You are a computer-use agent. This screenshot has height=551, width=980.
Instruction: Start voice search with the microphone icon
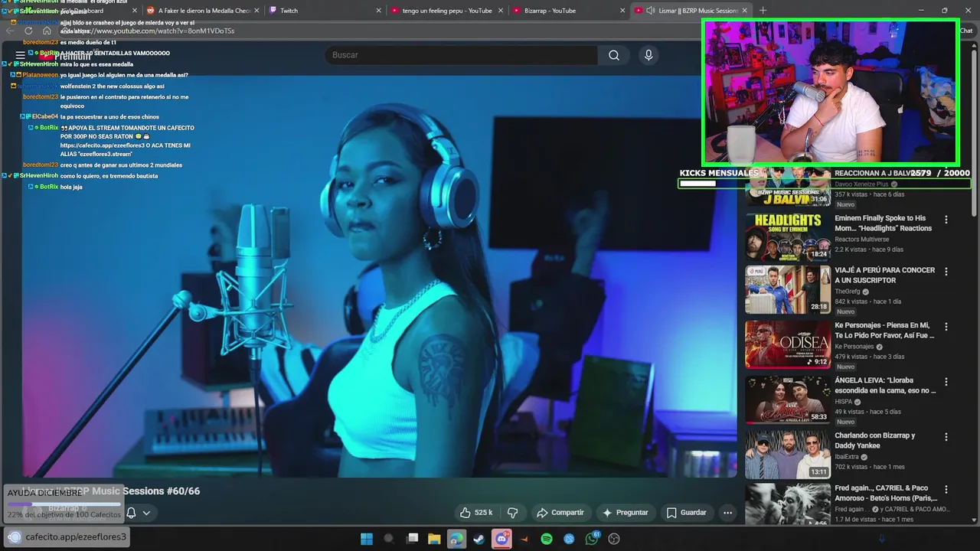648,55
